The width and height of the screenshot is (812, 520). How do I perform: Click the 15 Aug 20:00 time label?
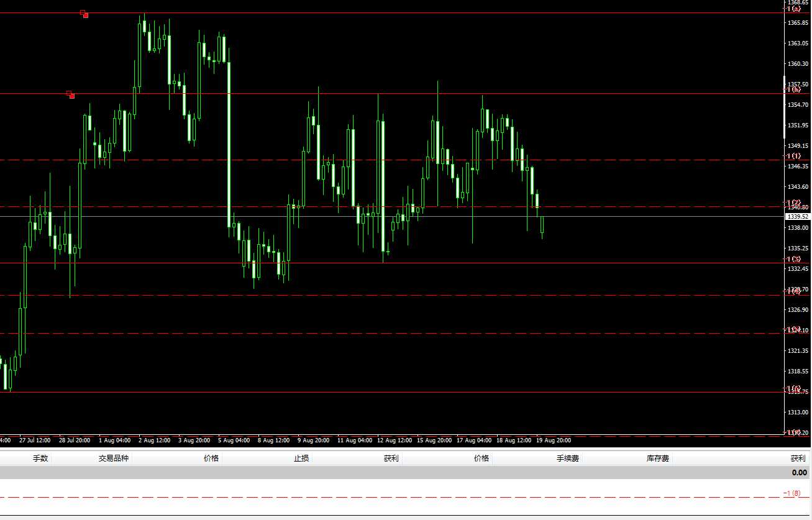[434, 440]
